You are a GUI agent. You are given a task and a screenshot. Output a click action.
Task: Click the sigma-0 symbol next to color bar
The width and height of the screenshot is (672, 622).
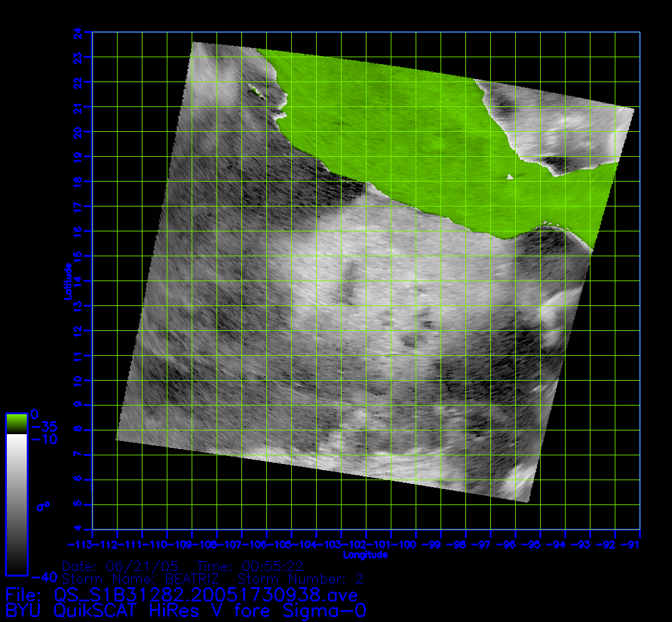tap(44, 506)
